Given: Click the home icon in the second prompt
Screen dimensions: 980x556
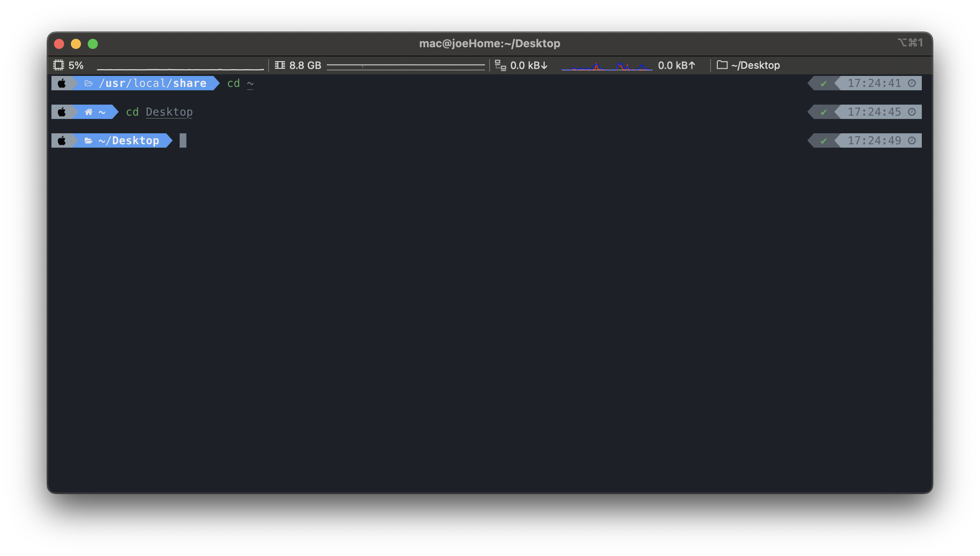Looking at the screenshot, I should coord(89,112).
